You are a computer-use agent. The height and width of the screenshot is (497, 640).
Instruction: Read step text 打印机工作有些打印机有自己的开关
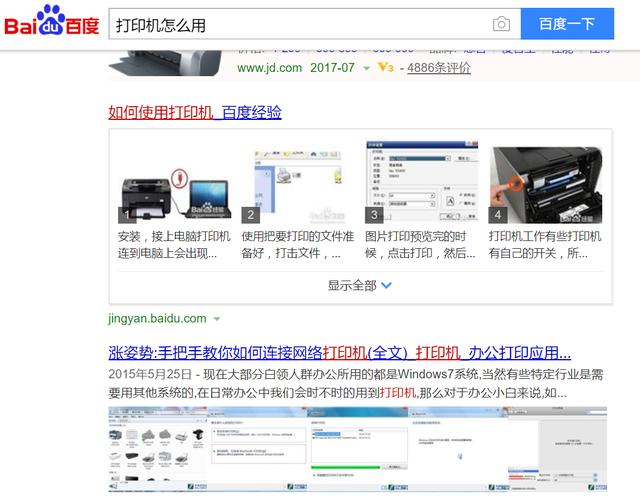pos(545,245)
